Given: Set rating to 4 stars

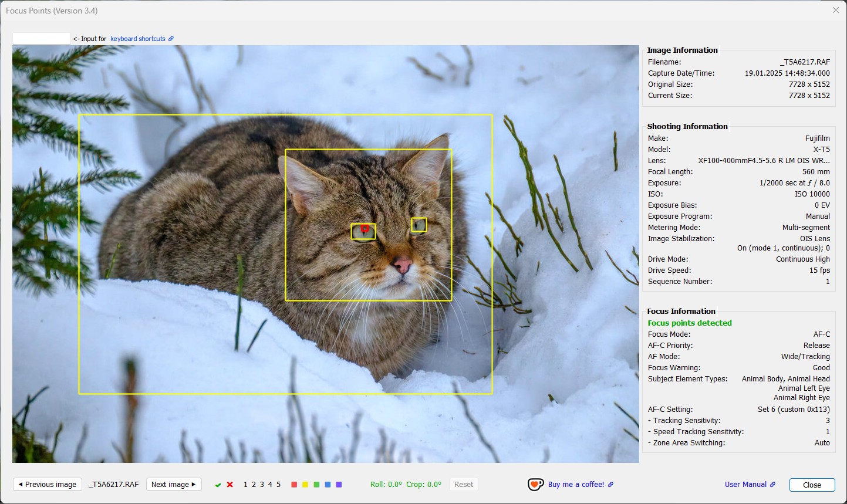Looking at the screenshot, I should point(270,485).
